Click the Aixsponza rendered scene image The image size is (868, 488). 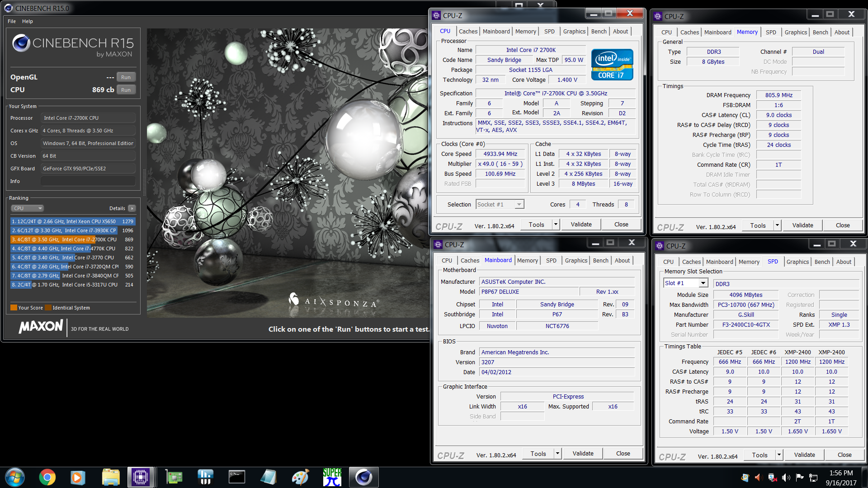[288, 173]
